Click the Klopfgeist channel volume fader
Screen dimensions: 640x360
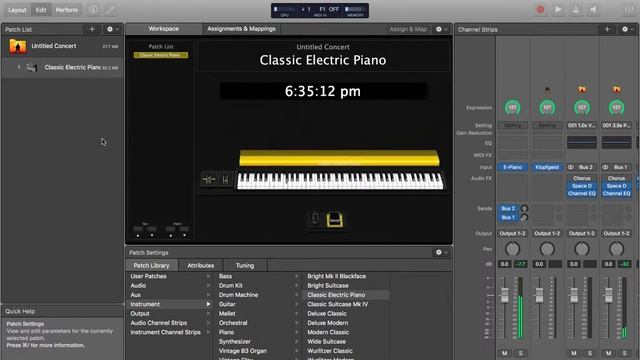(539, 295)
